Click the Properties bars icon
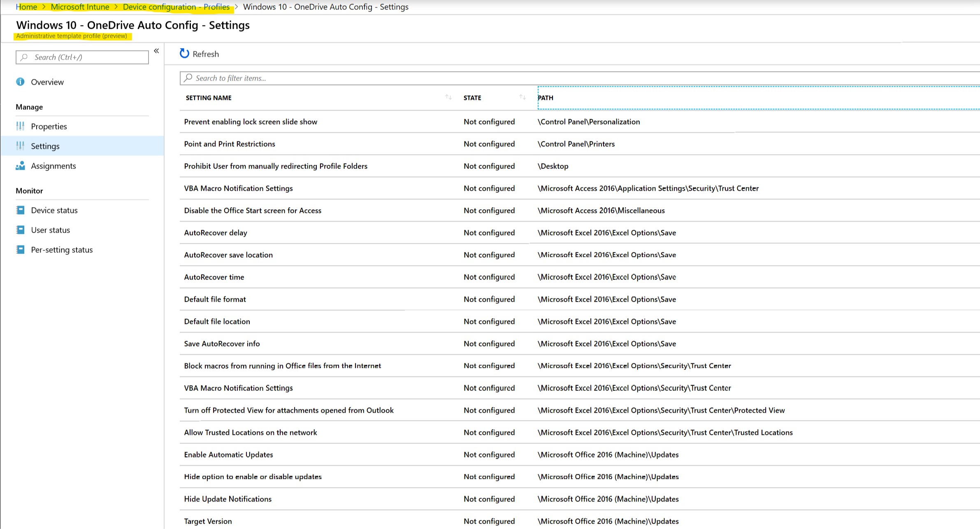 click(x=20, y=126)
